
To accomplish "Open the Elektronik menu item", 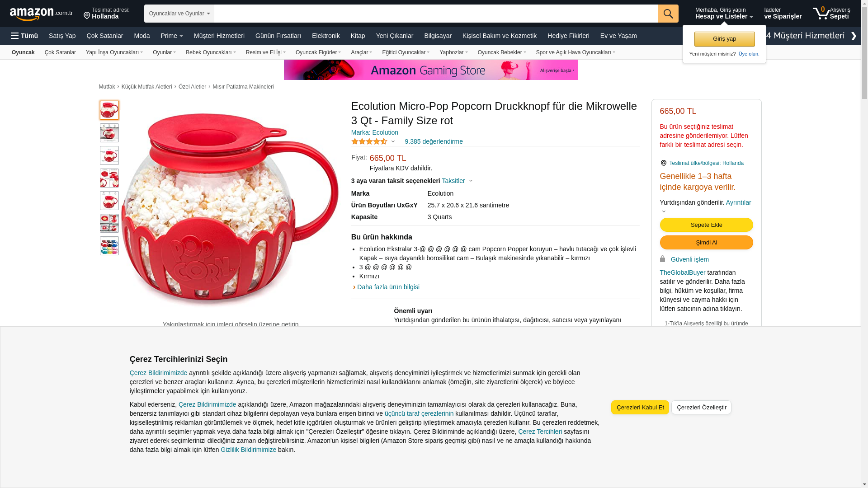I will 325,36.
